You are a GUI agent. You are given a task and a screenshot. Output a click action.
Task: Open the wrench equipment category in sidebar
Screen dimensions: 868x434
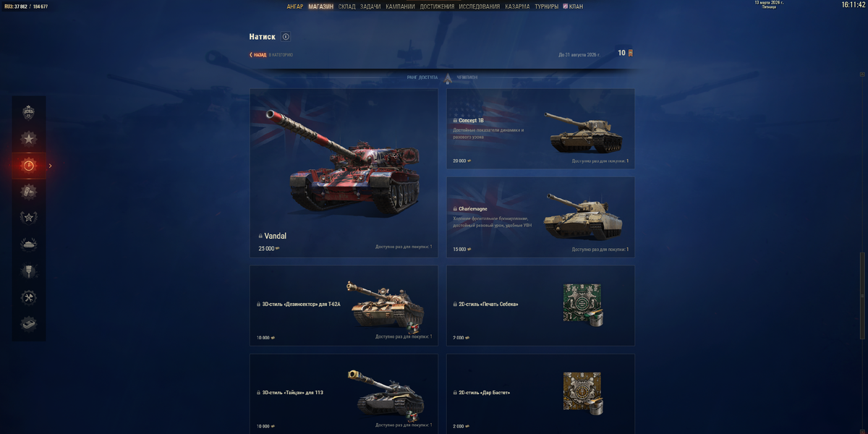point(28,298)
